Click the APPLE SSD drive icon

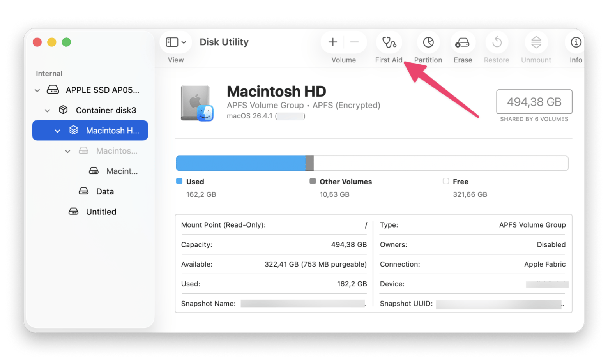click(x=53, y=90)
